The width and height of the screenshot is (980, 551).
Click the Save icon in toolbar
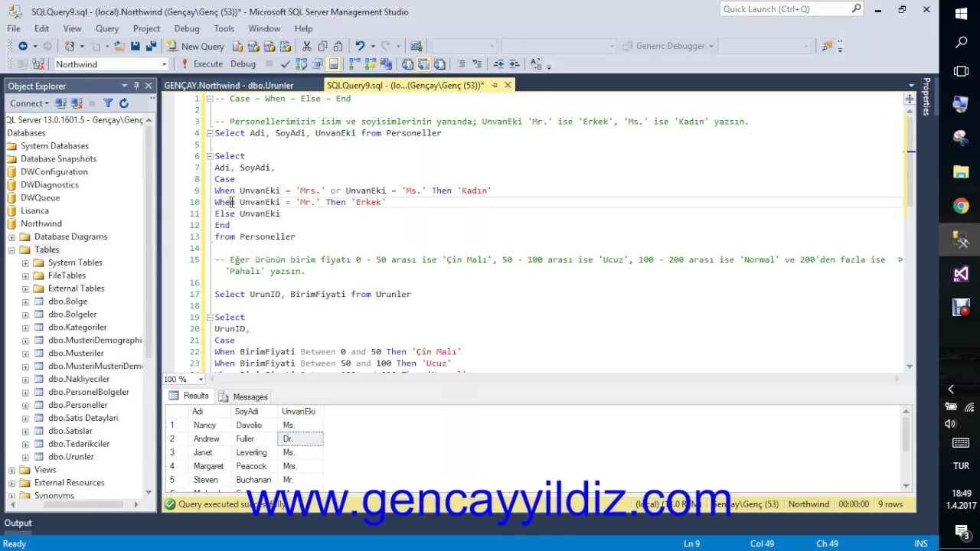136,46
